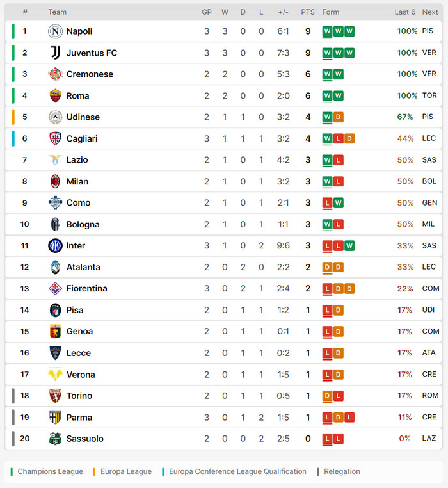Open the Cremonese team page
Screen dimensions: 448x488
(x=90, y=74)
